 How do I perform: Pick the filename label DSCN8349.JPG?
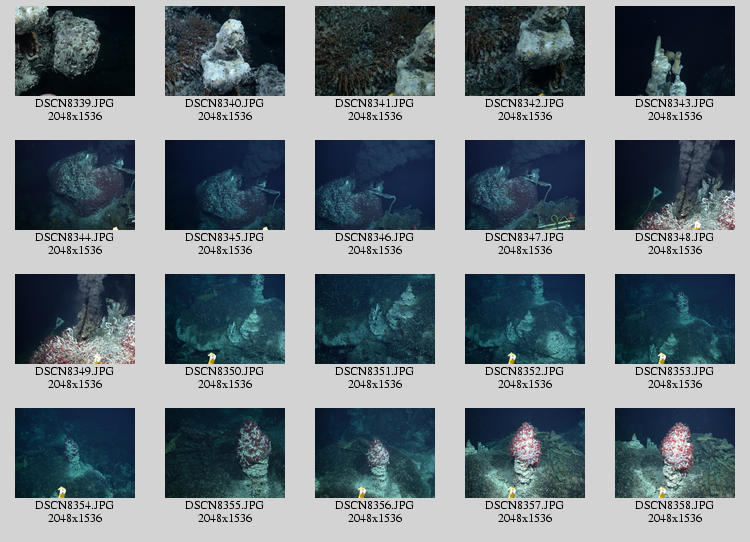click(x=75, y=371)
